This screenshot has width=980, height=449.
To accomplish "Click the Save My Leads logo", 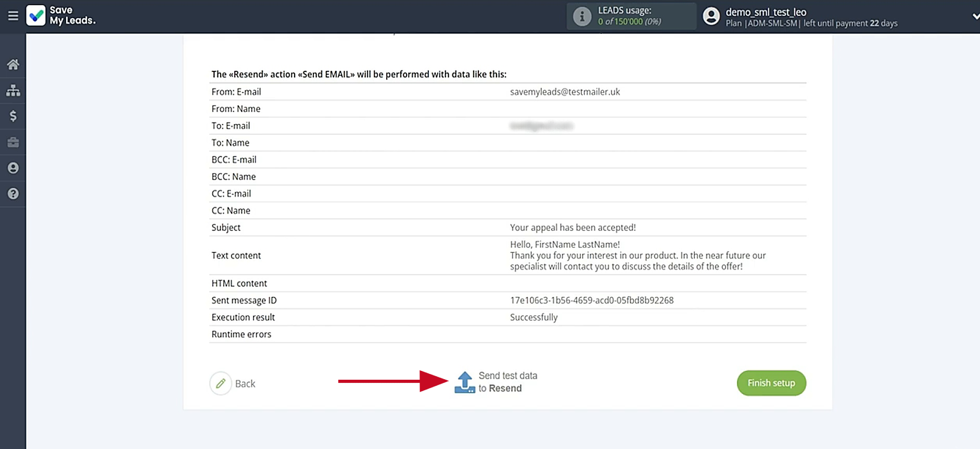I will click(61, 16).
